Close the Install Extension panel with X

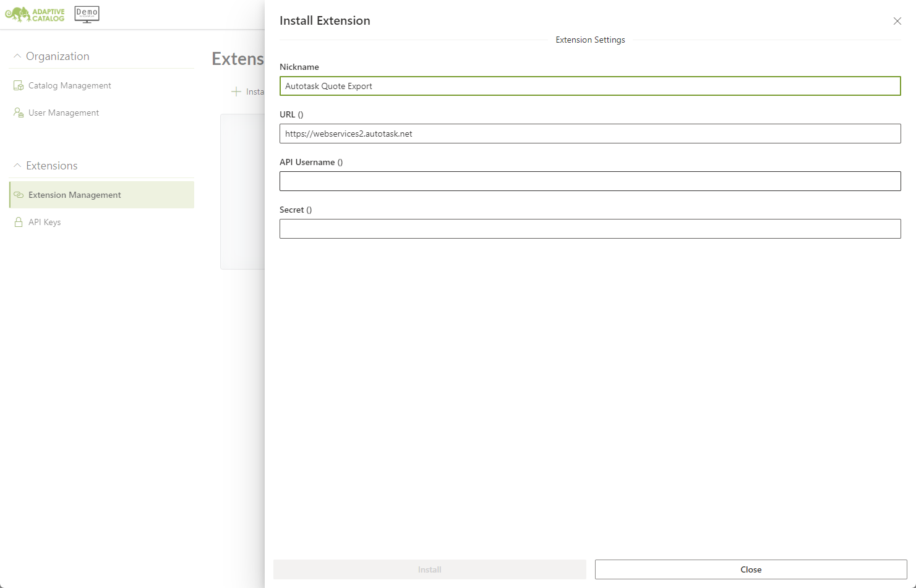pyautogui.click(x=897, y=21)
